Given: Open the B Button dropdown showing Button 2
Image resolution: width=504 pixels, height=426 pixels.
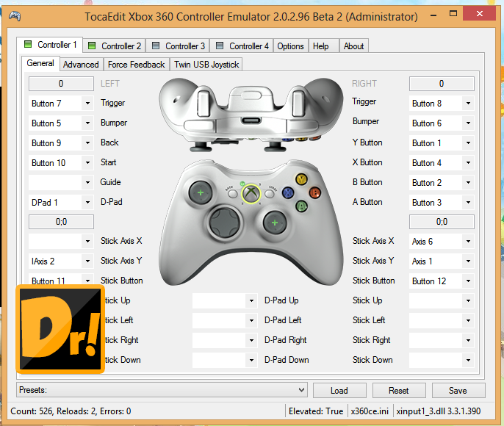Looking at the screenshot, I should point(442,182).
